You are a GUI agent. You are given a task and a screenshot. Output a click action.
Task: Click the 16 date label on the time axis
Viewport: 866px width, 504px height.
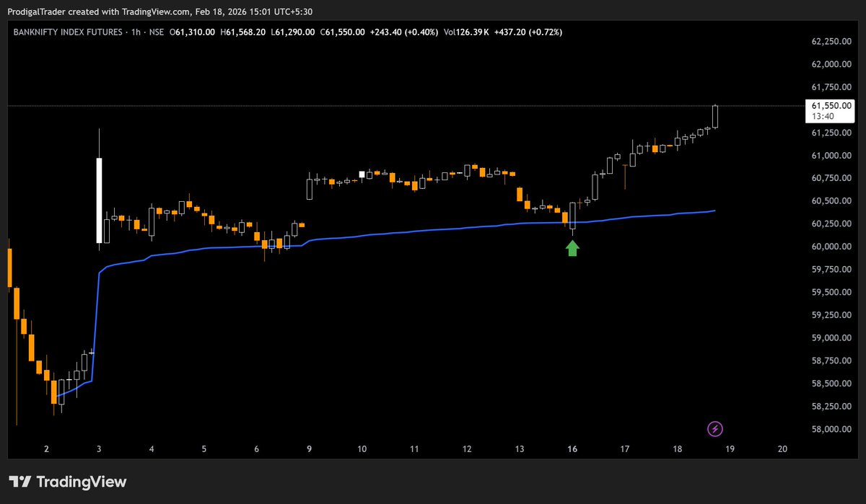572,448
